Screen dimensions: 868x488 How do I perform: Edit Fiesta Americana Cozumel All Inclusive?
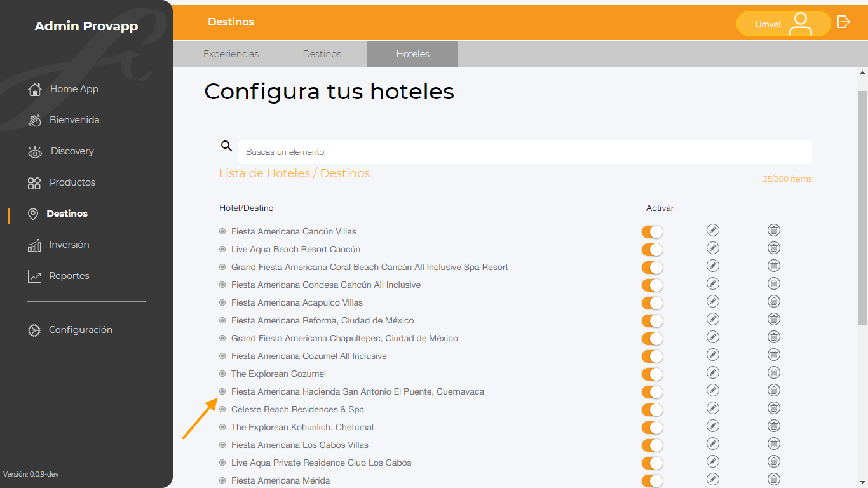[x=713, y=355]
